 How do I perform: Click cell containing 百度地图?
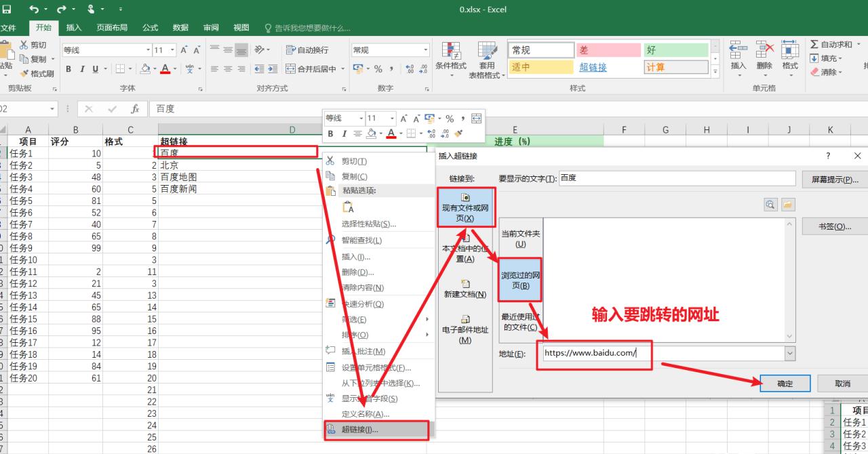point(292,177)
